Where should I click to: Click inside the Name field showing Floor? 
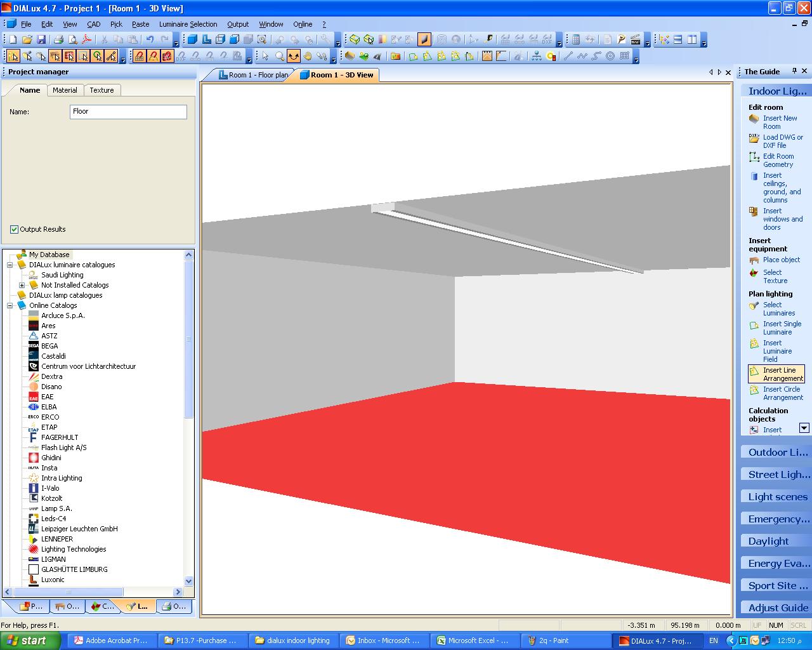coord(127,112)
